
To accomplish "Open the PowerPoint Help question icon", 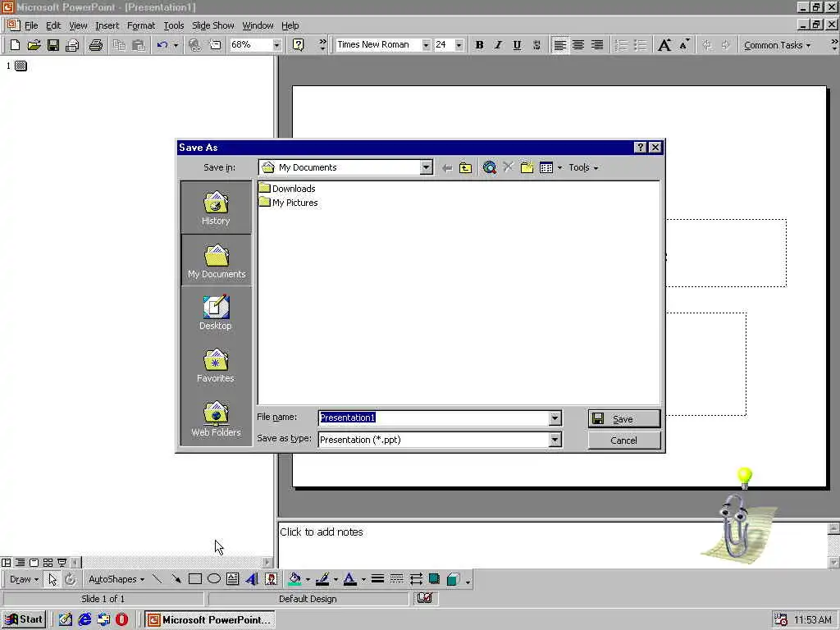I will [299, 45].
